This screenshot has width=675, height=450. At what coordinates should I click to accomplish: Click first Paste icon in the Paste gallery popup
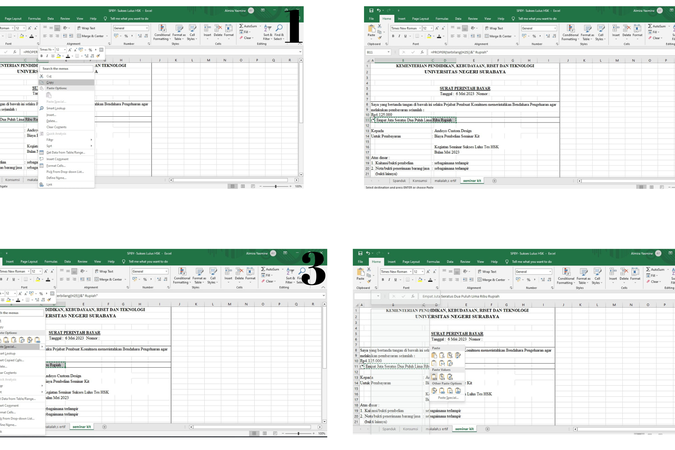pyautogui.click(x=434, y=355)
